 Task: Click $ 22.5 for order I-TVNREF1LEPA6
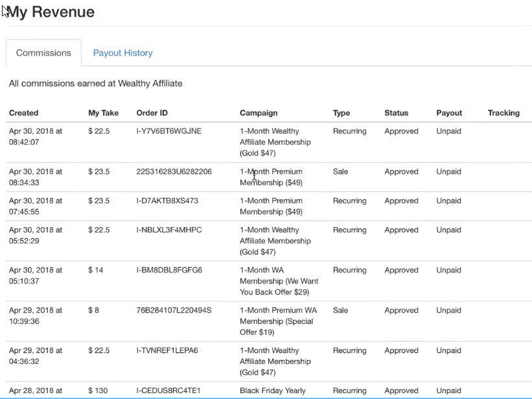[99, 350]
